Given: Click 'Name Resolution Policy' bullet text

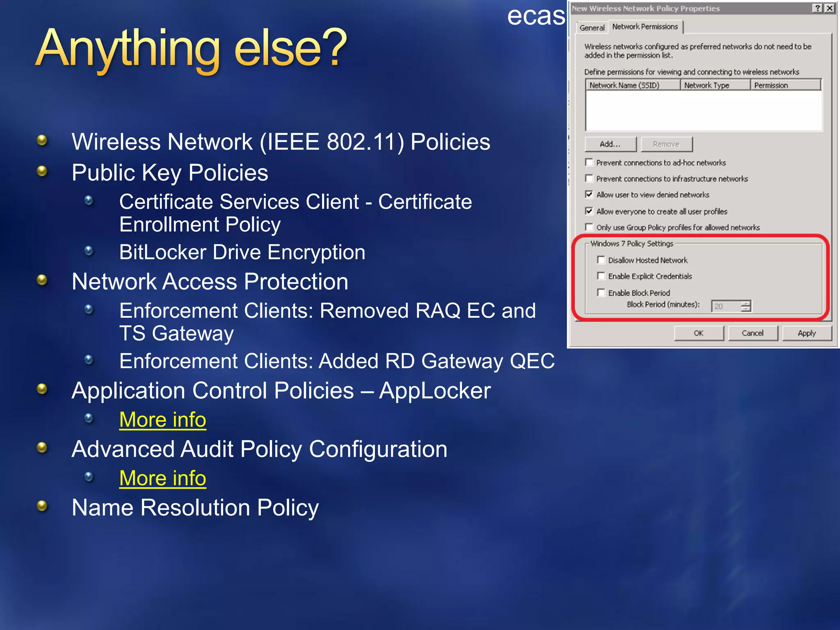Looking at the screenshot, I should [x=195, y=508].
